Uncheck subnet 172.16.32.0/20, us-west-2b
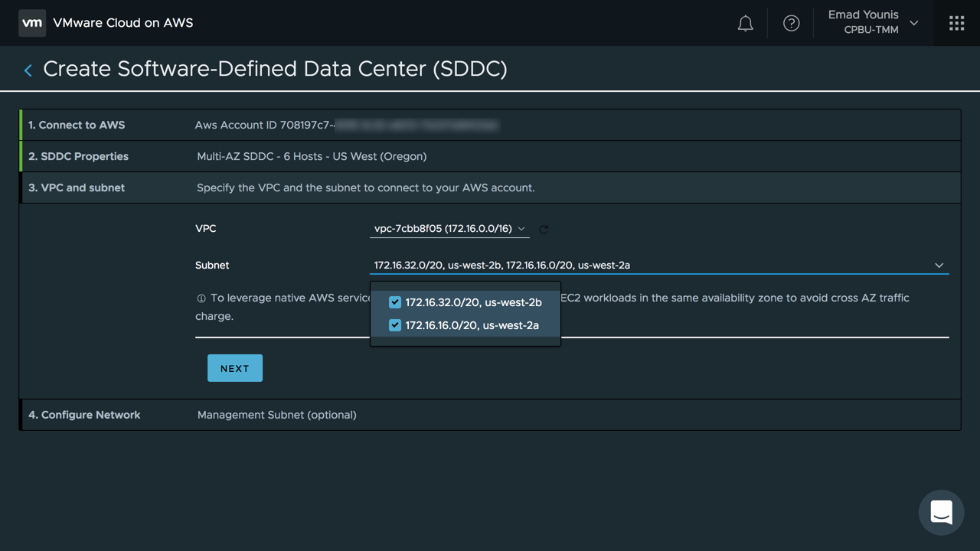The image size is (980, 551). [394, 302]
